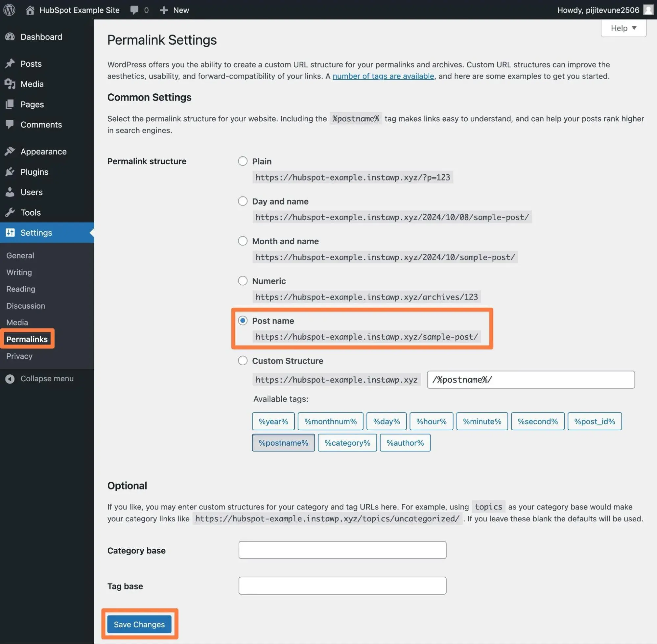Open the Reading settings submenu item

(21, 289)
